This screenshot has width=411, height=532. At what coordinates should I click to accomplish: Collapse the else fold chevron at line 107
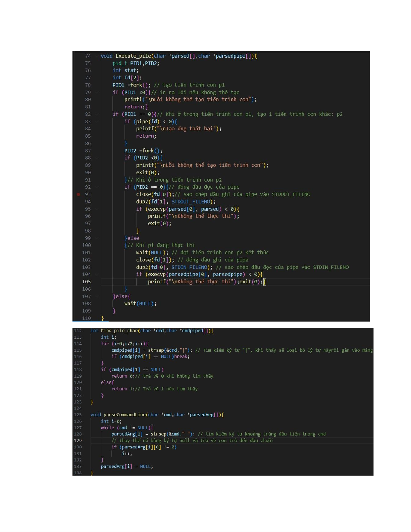pyautogui.click(x=97, y=296)
